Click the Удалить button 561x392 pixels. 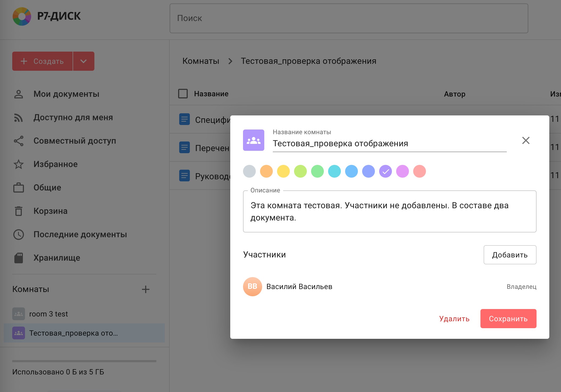[454, 319]
